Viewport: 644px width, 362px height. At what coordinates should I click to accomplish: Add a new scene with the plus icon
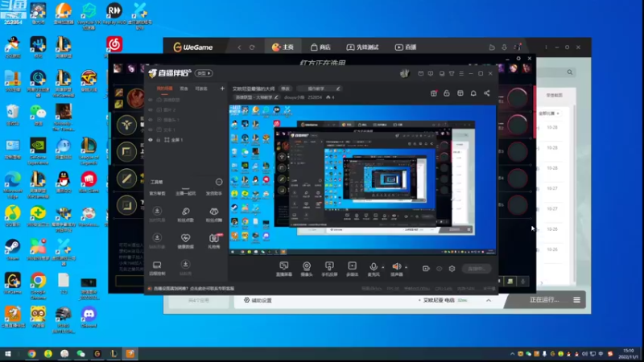click(222, 88)
